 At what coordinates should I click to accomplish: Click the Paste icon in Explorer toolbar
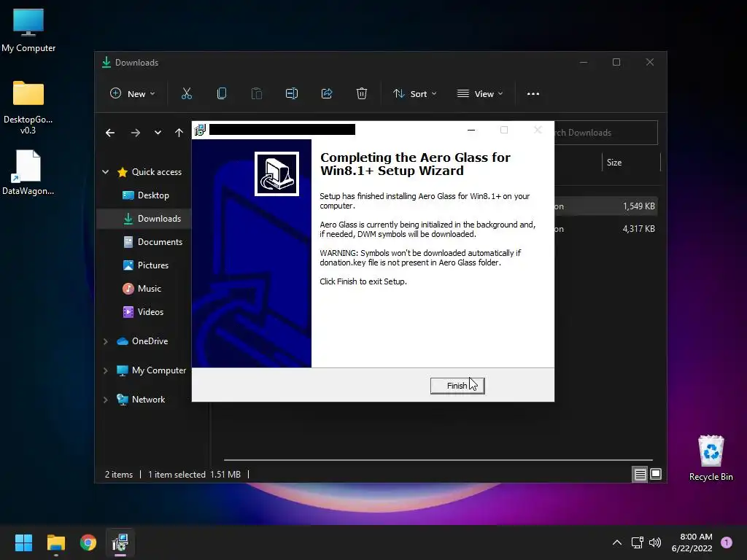click(257, 94)
